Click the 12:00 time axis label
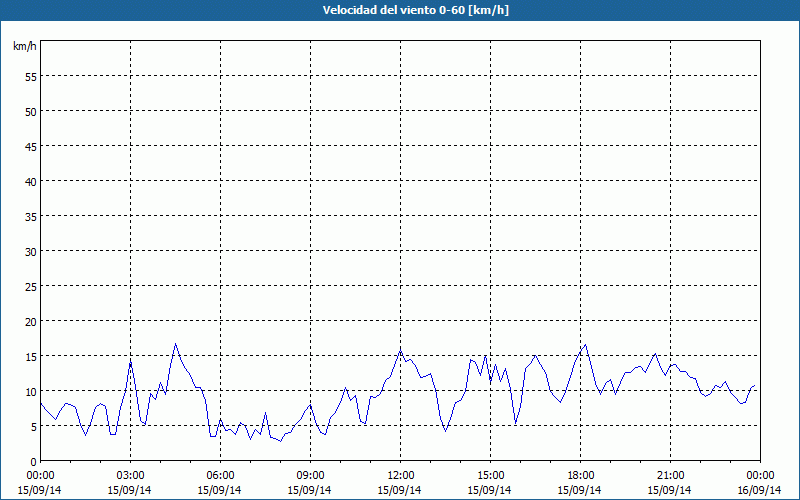Viewport: 800px width, 500px height. 401,476
